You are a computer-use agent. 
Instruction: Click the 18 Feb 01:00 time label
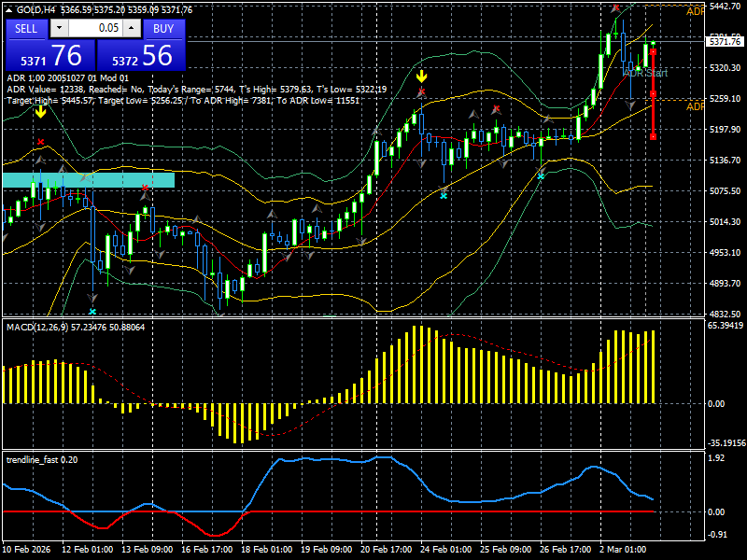pyautogui.click(x=266, y=550)
